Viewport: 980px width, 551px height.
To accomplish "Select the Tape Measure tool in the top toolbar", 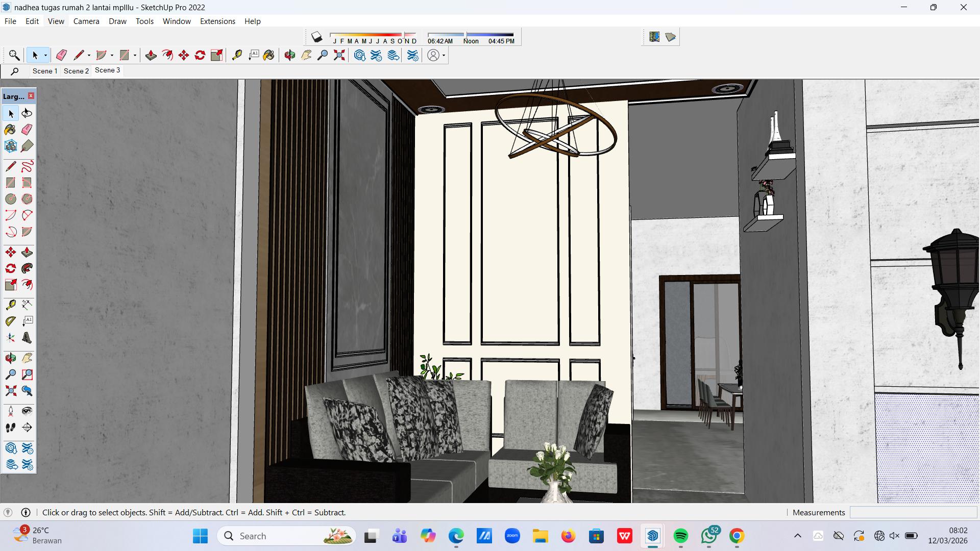I will 237,55.
